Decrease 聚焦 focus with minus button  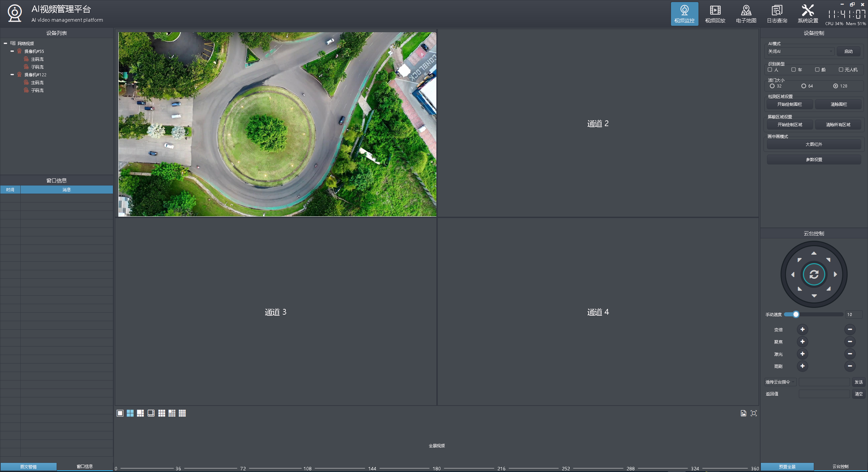click(x=850, y=342)
